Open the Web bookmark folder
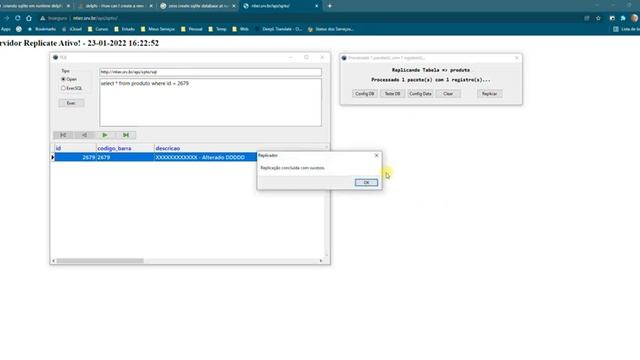The width and height of the screenshot is (640, 360). (x=241, y=29)
